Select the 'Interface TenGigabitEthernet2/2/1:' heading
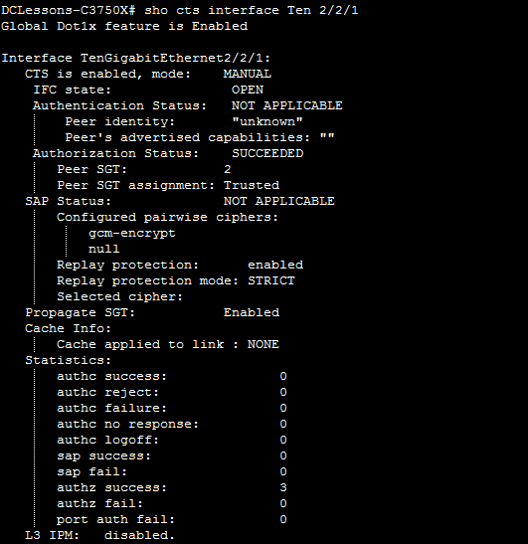The image size is (528, 544). [136, 58]
